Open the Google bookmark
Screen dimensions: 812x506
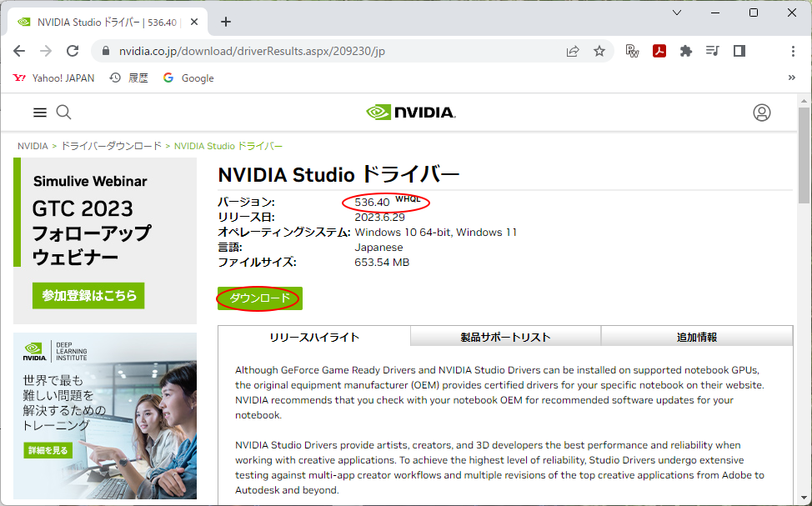(188, 78)
